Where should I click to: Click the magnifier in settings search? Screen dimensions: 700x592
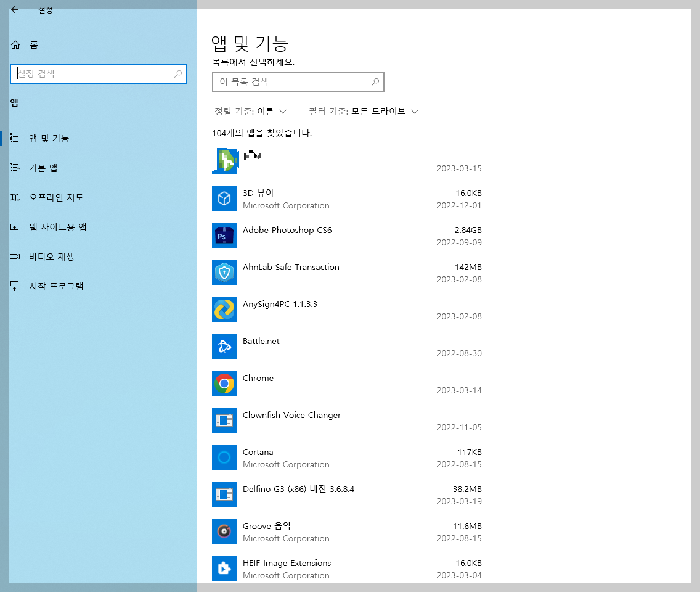click(178, 74)
